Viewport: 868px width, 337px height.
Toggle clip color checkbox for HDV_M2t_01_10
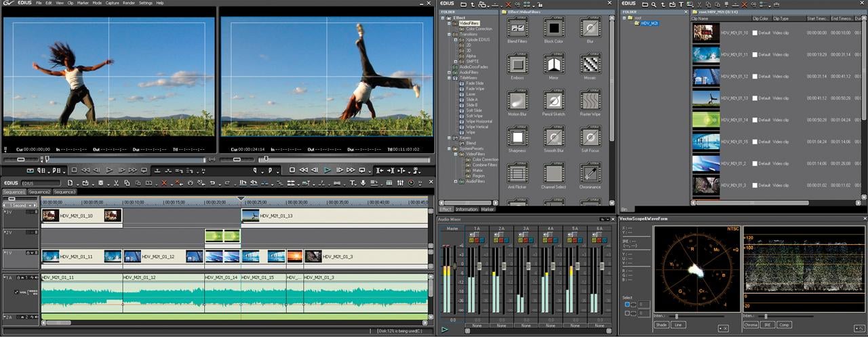click(x=755, y=33)
